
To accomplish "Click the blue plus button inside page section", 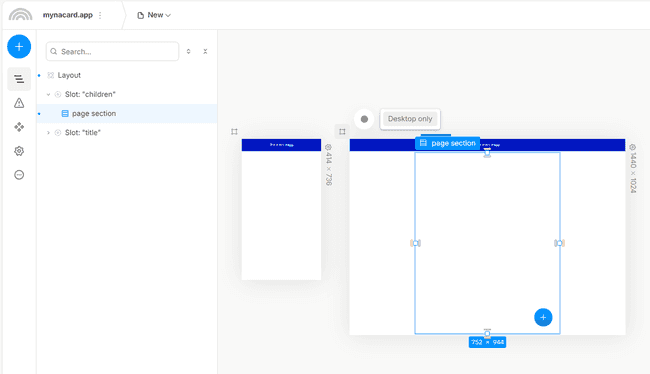I will [x=543, y=318].
